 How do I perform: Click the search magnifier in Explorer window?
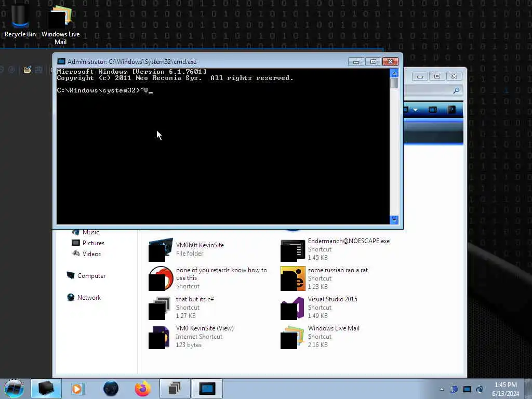456,90
